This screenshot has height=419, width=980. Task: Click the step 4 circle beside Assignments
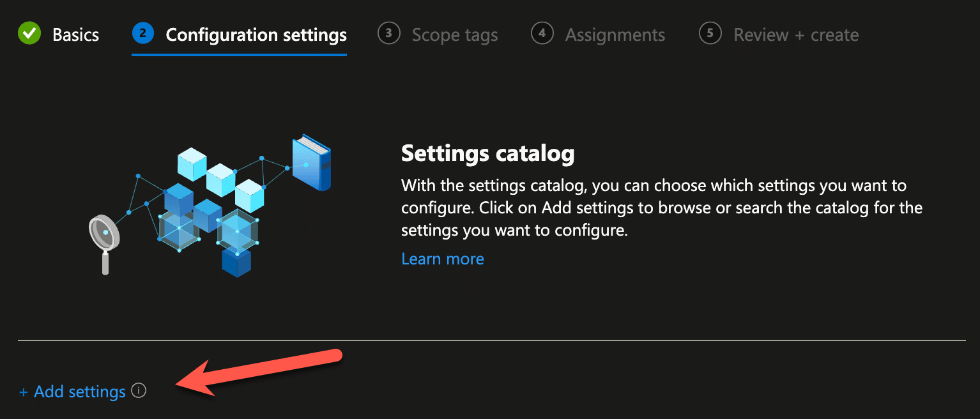[542, 34]
